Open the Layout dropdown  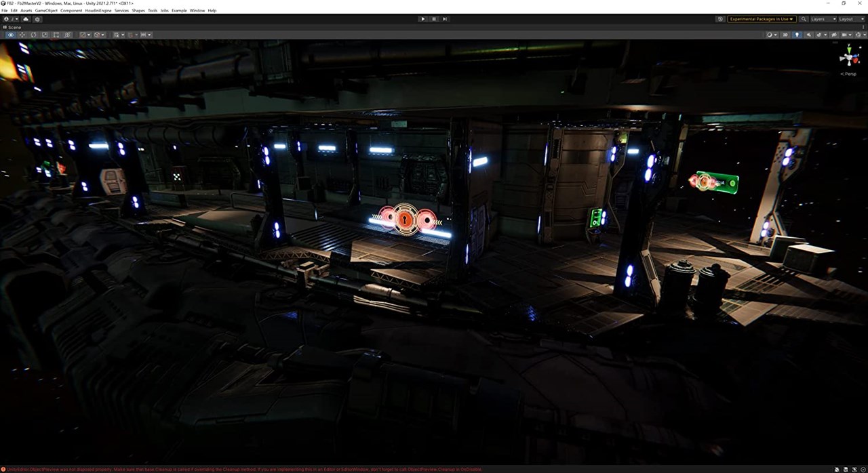850,19
